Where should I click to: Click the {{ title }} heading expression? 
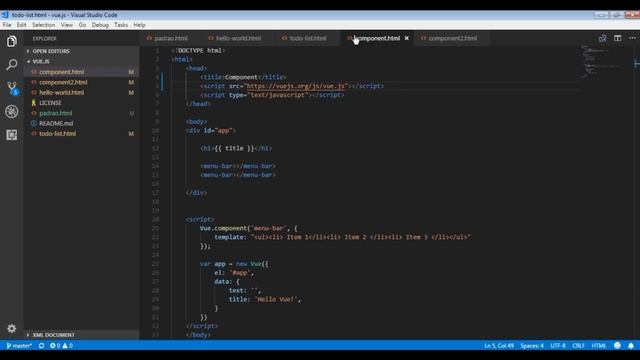coord(234,148)
